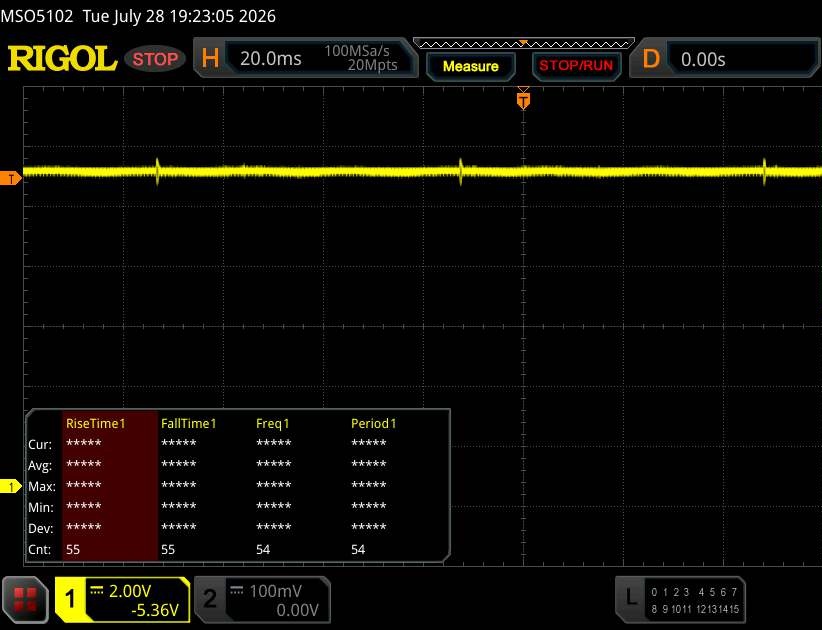The height and width of the screenshot is (630, 822).
Task: Click the FallTime1 count value 55
Action: [x=168, y=549]
